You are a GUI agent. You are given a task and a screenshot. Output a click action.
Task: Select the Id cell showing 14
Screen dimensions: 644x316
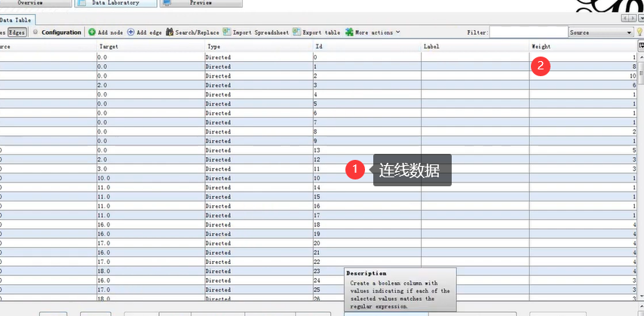(366, 187)
